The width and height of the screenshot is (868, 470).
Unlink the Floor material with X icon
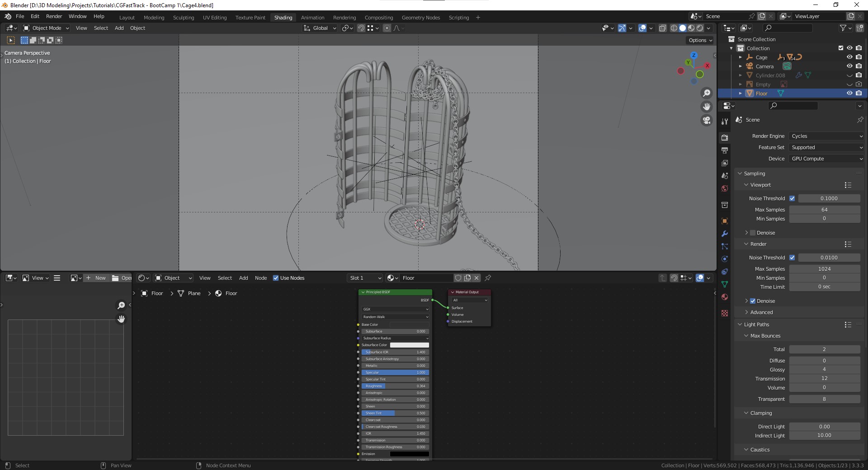476,278
